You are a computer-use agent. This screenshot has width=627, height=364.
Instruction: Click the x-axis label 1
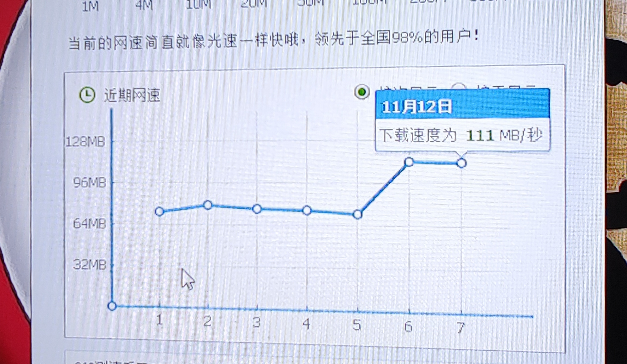click(159, 320)
